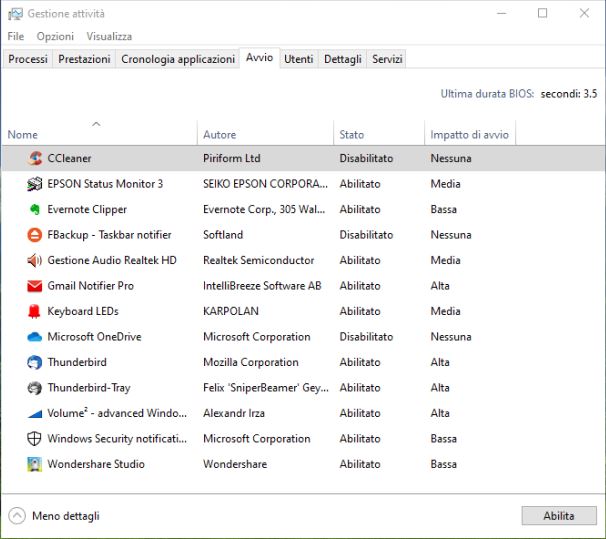
Task: Click Alta impact in the Thunderbird row
Action: pos(440,362)
